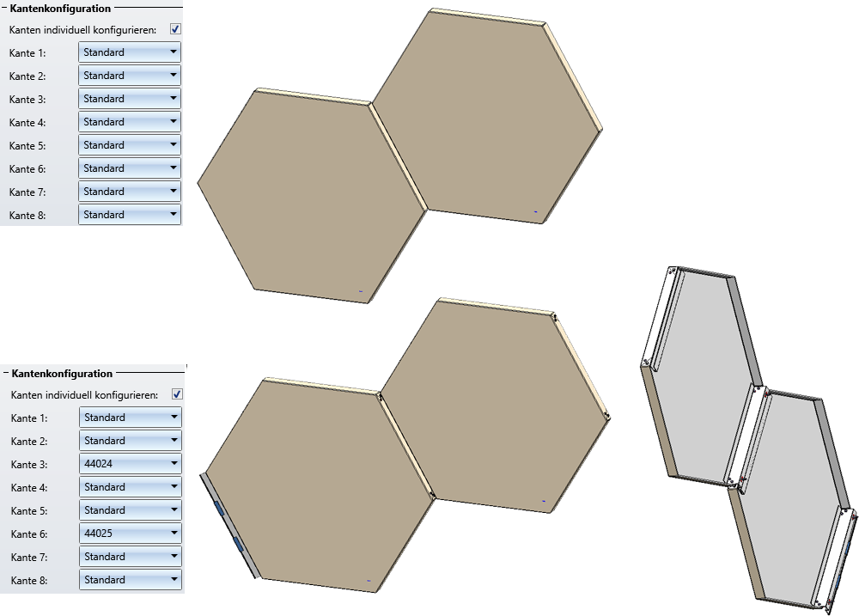Viewport: 859px width, 616px height.
Task: Open Kante 7 dropdown in upper panel
Action: pyautogui.click(x=130, y=192)
